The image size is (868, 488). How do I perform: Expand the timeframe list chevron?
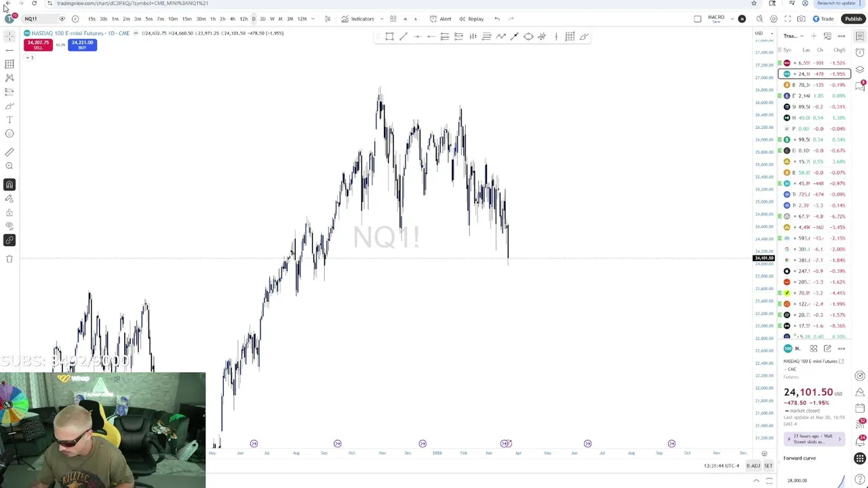pyautogui.click(x=313, y=19)
